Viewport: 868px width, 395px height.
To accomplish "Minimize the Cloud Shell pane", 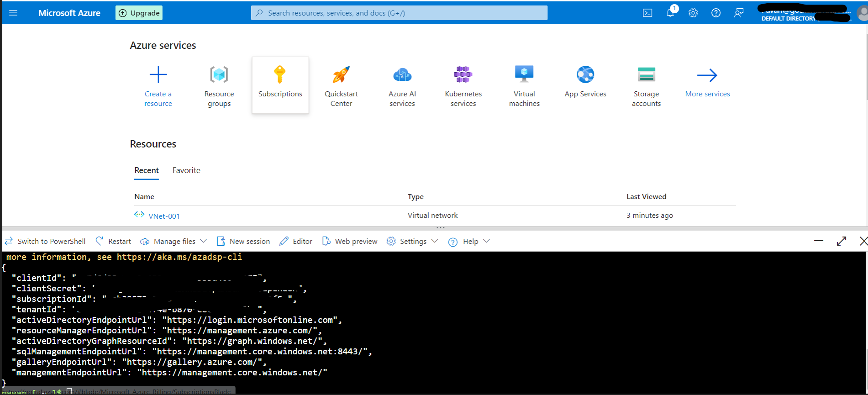I will pos(819,241).
